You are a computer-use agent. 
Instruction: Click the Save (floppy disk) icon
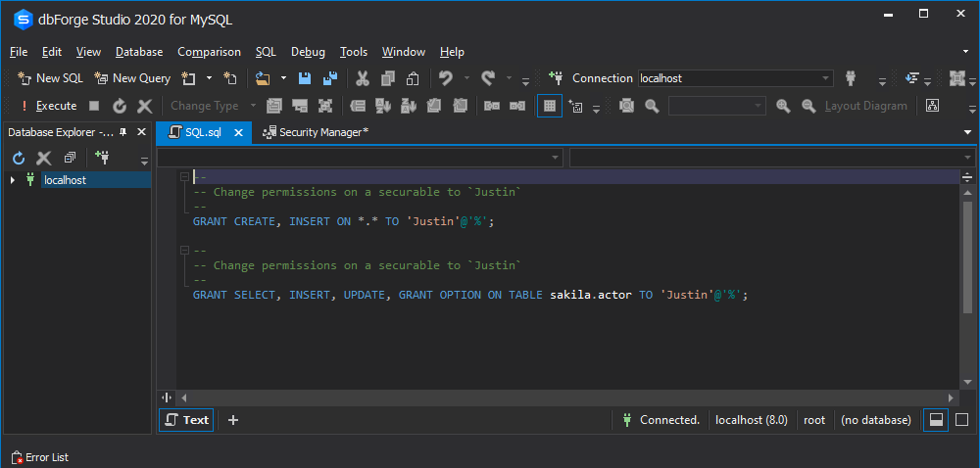pyautogui.click(x=305, y=78)
